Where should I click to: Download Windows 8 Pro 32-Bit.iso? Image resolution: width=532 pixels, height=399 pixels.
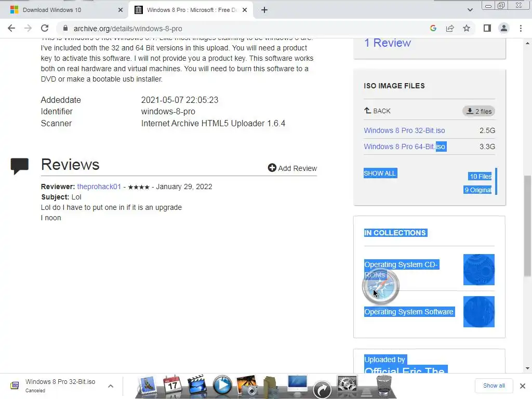(x=404, y=130)
